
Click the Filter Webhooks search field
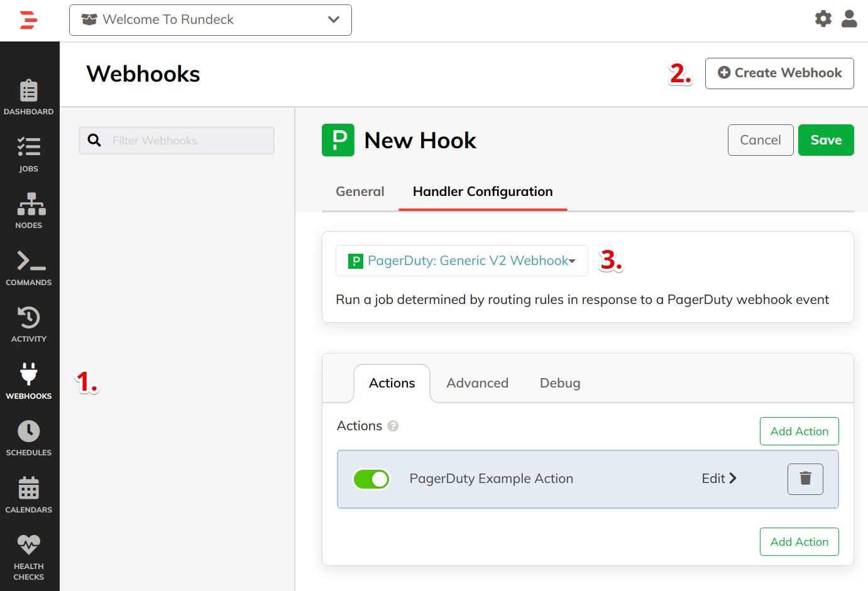[176, 140]
